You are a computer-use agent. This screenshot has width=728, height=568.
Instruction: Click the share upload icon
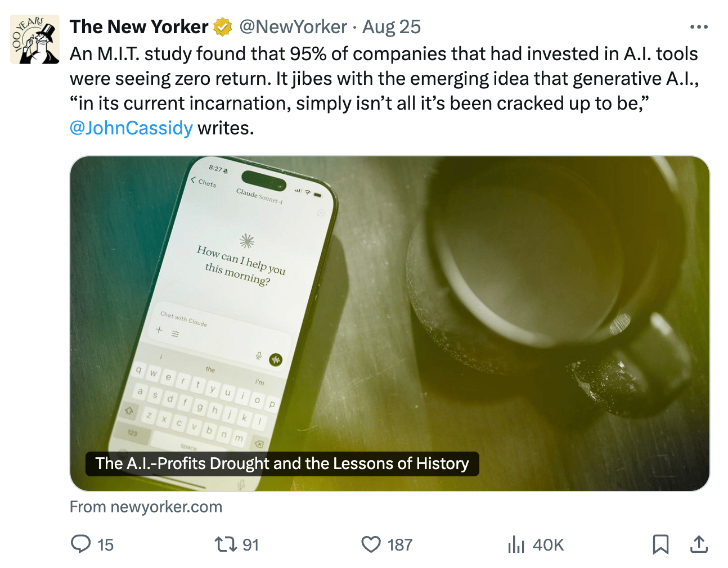pos(699,544)
